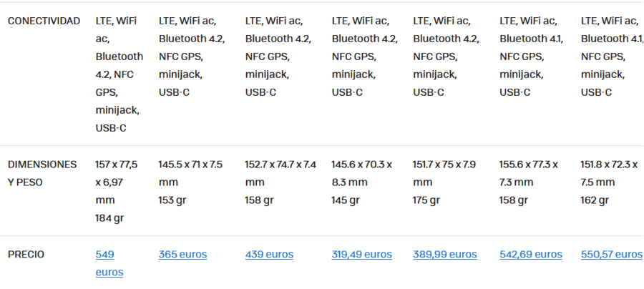Open the 365 euros price link
Screen dimensions: 644x289
pyautogui.click(x=182, y=255)
